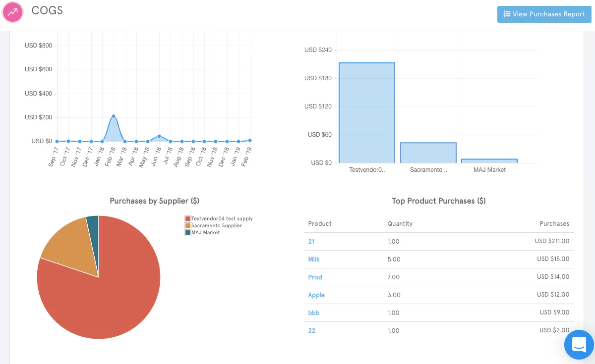
Task: Click the Feb '18 peak data point
Action: pos(114,116)
